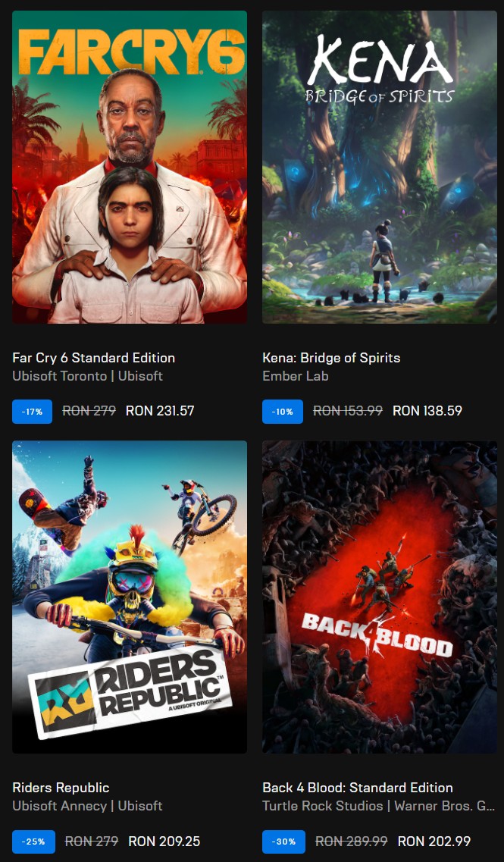Open the Riders Republic title link

[61, 788]
